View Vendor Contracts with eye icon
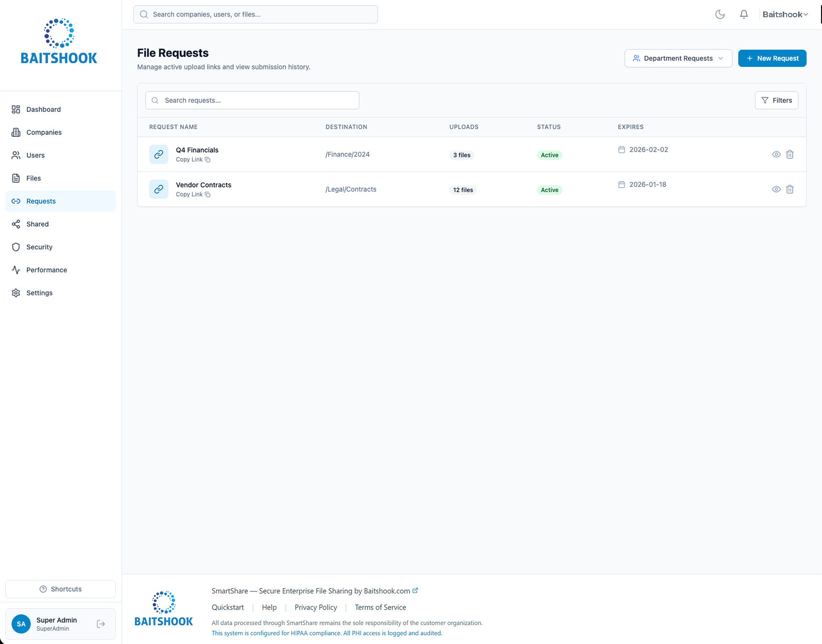The width and height of the screenshot is (822, 644). click(776, 189)
